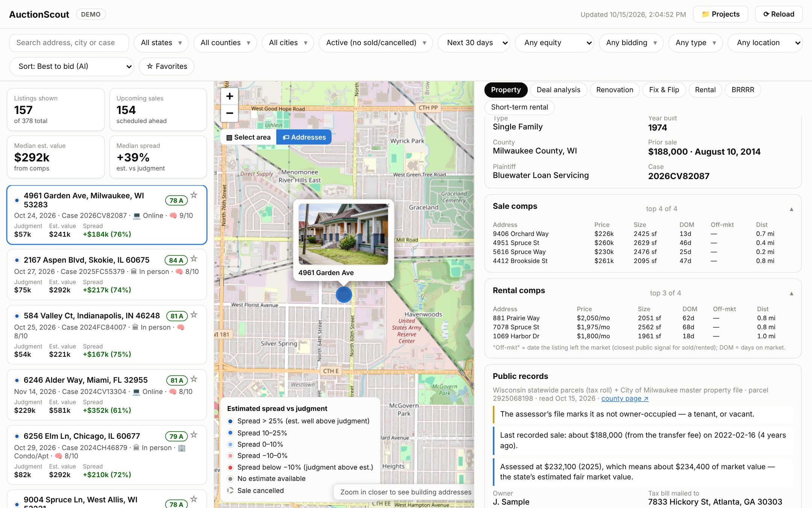The image size is (812, 508).
Task: Open the county page link
Action: 625,398
